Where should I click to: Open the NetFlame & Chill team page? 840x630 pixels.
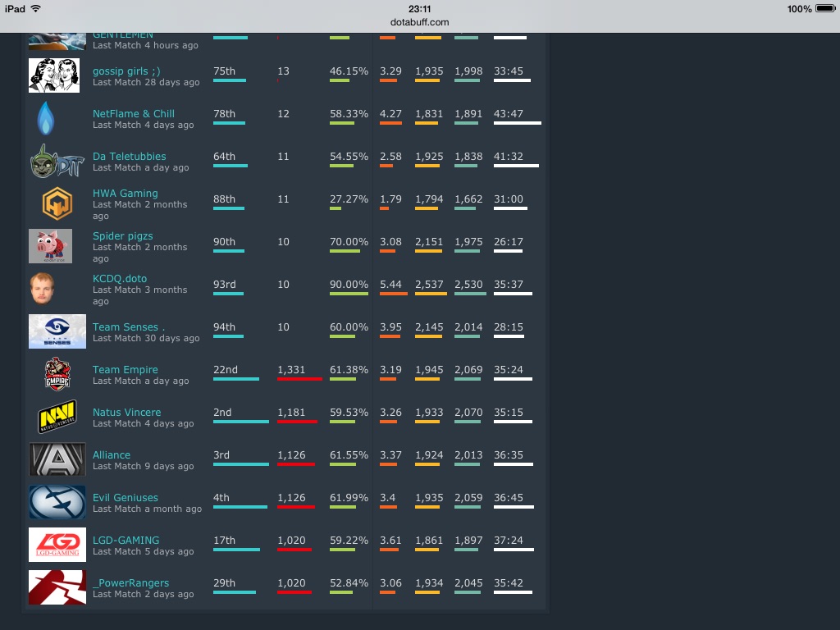134,113
